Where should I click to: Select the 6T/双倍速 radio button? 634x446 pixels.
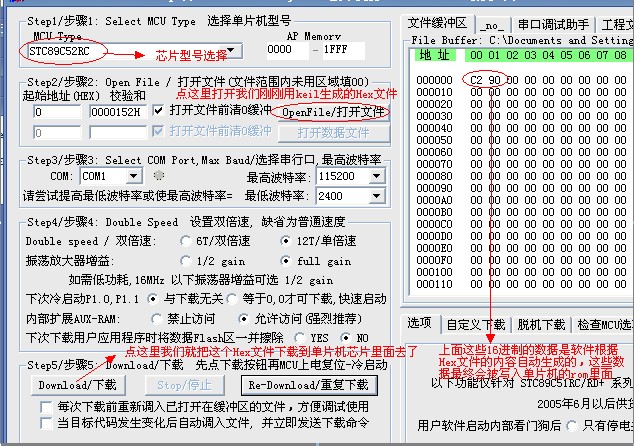point(185,241)
